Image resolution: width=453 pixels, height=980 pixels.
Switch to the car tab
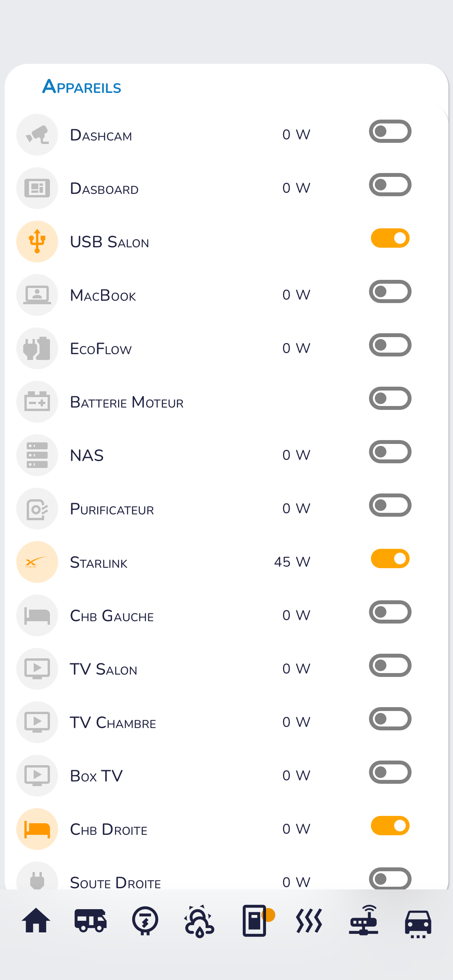[x=418, y=922]
